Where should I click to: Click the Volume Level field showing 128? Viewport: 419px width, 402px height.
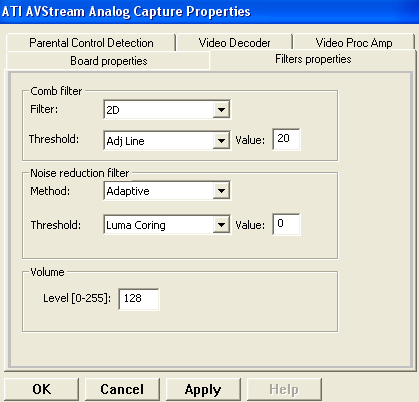(139, 299)
